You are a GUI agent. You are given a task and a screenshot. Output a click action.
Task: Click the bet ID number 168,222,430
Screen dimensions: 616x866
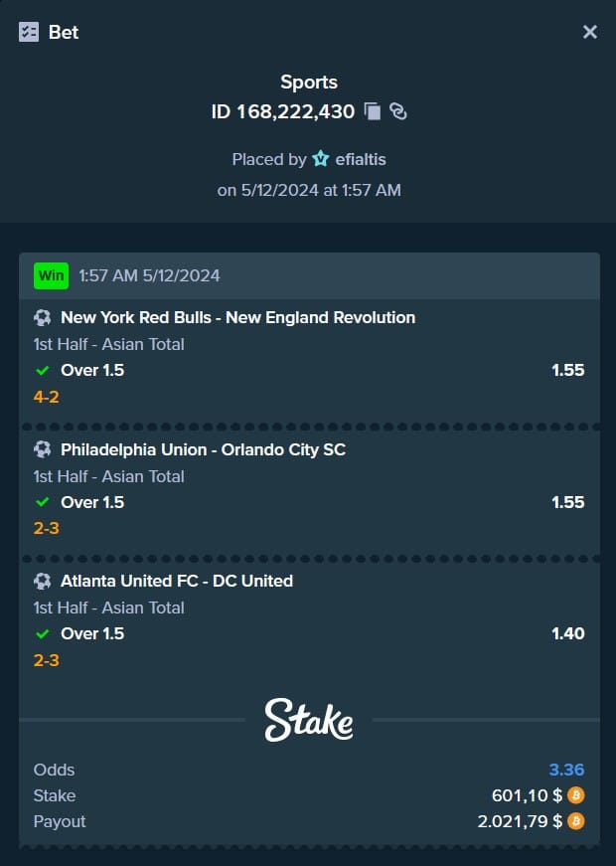(295, 111)
